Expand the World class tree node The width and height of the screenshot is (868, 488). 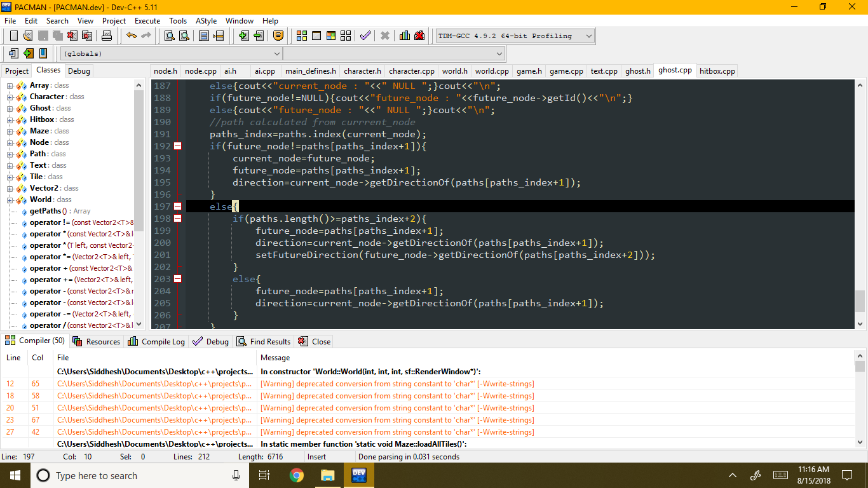point(10,200)
